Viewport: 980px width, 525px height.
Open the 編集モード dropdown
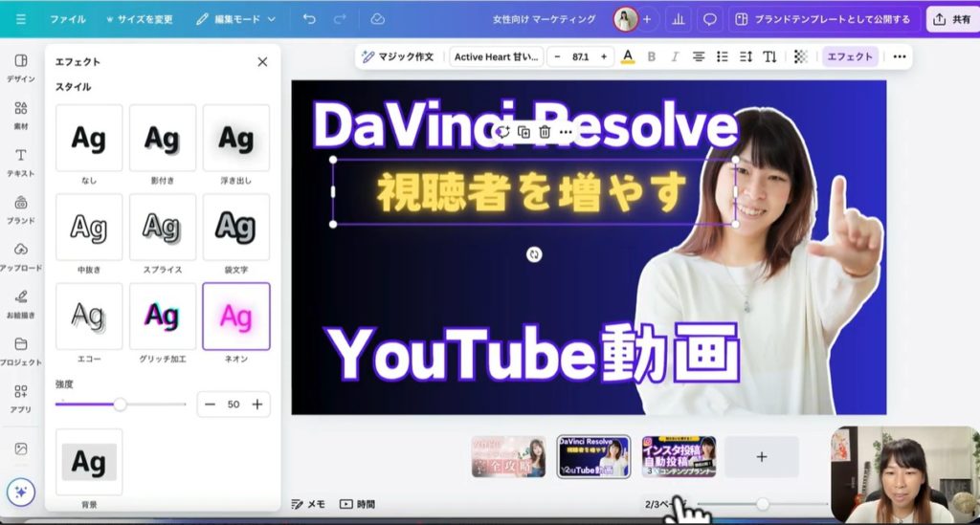(235, 19)
